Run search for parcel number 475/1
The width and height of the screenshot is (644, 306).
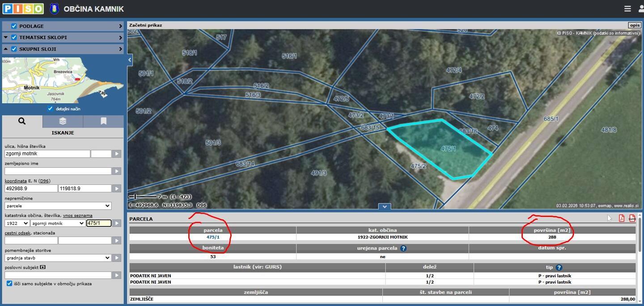116,223
